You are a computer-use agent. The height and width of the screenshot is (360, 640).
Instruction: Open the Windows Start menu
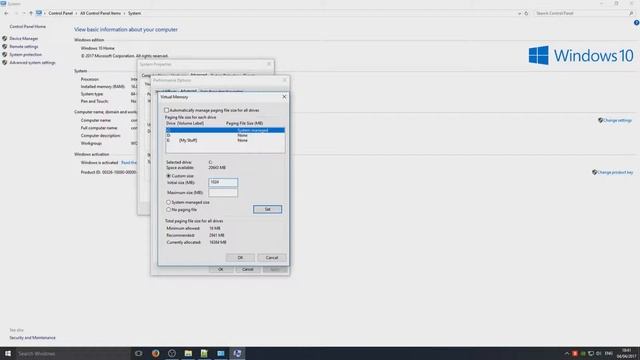pos(8,353)
